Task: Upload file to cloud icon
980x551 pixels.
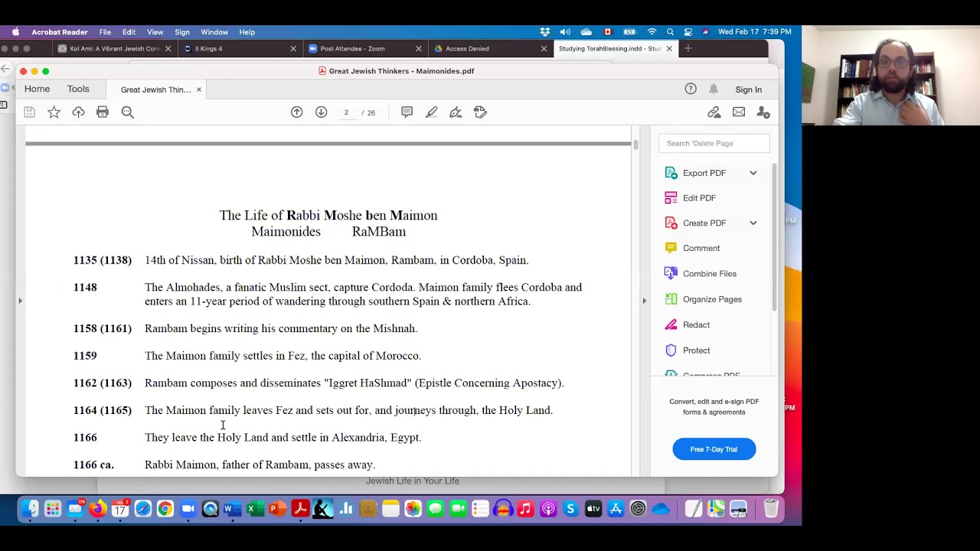Action: tap(78, 112)
